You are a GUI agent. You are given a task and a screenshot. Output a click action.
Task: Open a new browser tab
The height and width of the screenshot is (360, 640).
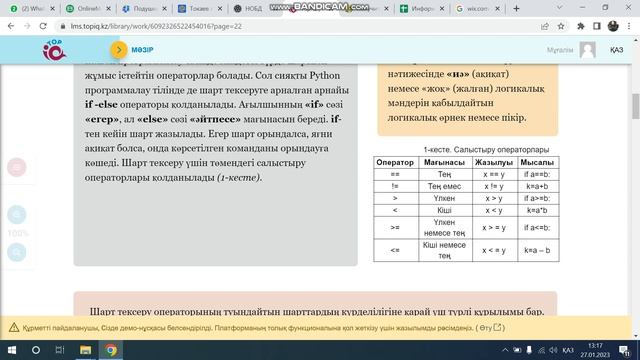click(x=516, y=8)
